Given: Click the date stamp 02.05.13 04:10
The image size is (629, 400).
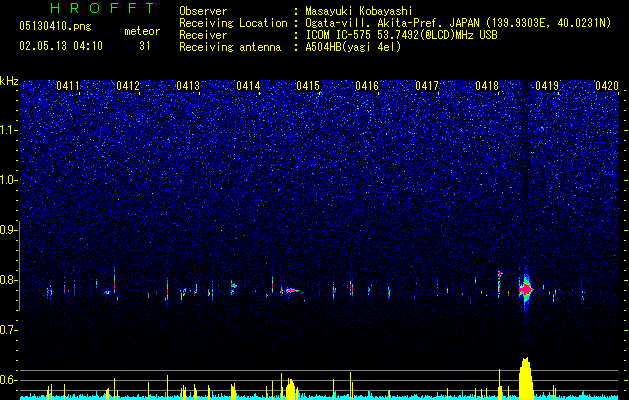Looking at the screenshot, I should (x=61, y=46).
